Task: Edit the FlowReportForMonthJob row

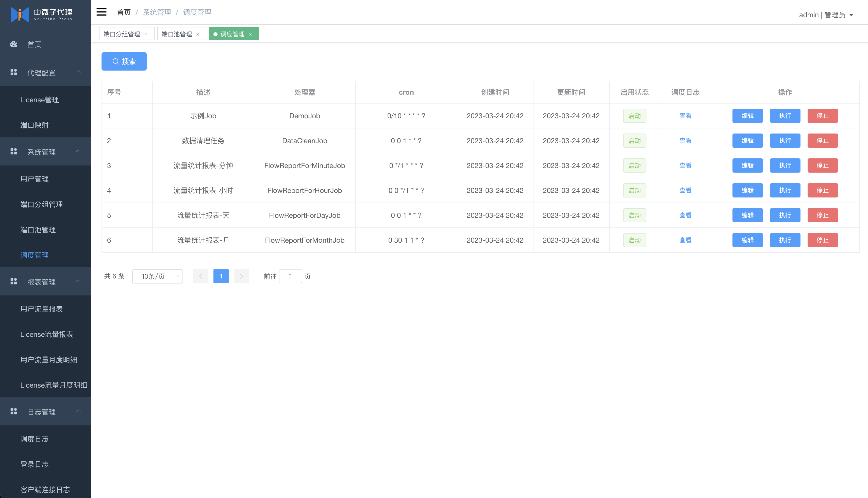Action: [x=748, y=240]
